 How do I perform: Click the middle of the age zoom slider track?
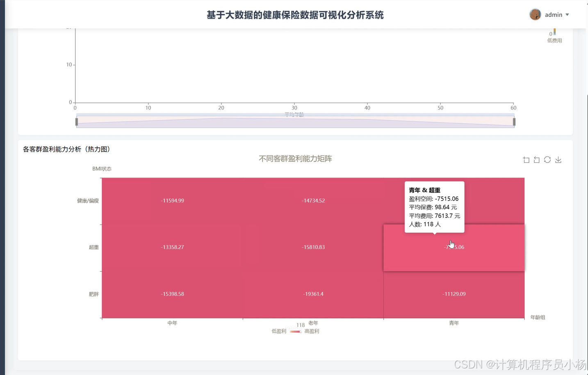click(x=295, y=122)
